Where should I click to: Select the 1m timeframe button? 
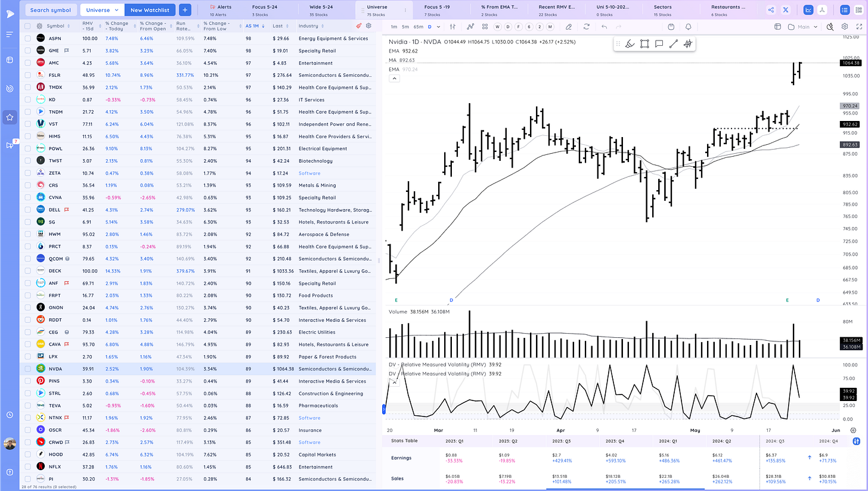[x=394, y=27]
